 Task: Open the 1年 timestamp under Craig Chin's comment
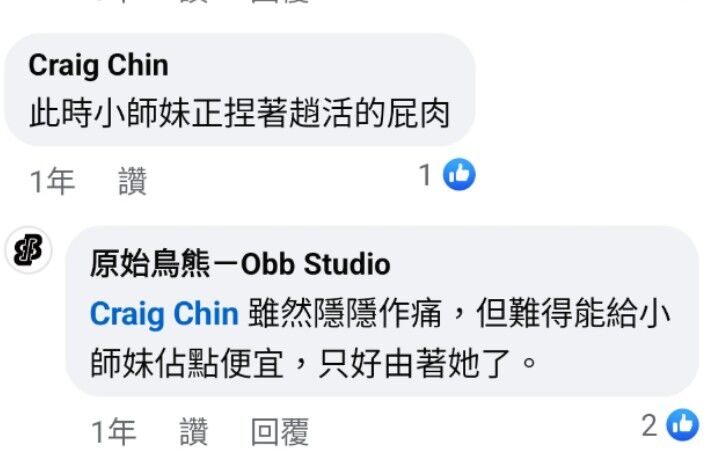click(52, 181)
